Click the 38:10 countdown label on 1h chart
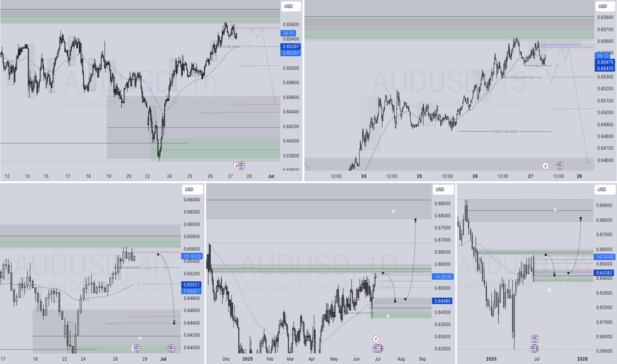This screenshot has height=364, width=617. tap(288, 34)
